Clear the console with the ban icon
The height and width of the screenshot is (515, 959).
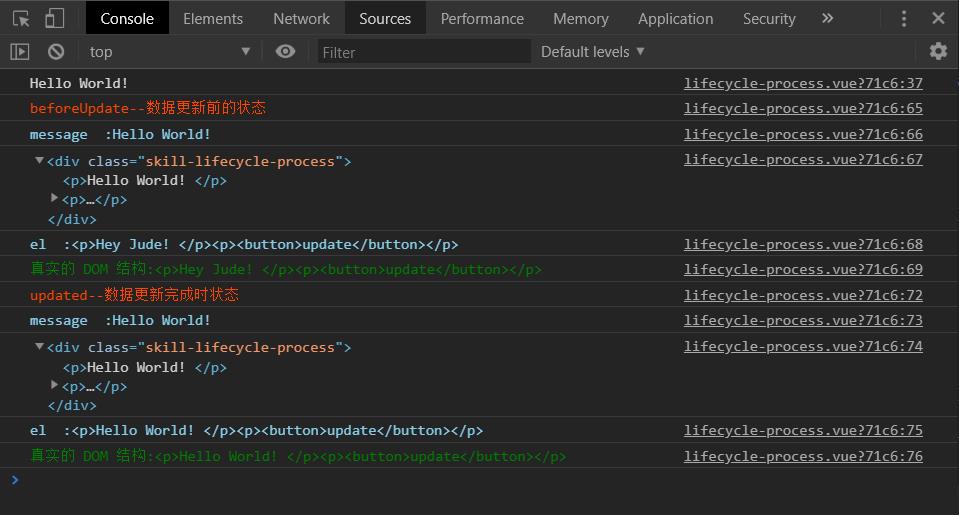click(x=56, y=51)
